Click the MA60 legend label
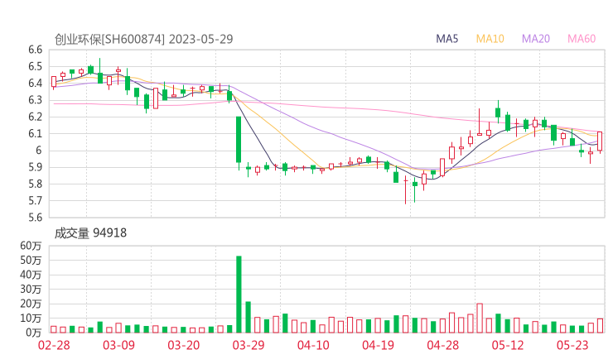The image size is (613, 364). pos(582,39)
